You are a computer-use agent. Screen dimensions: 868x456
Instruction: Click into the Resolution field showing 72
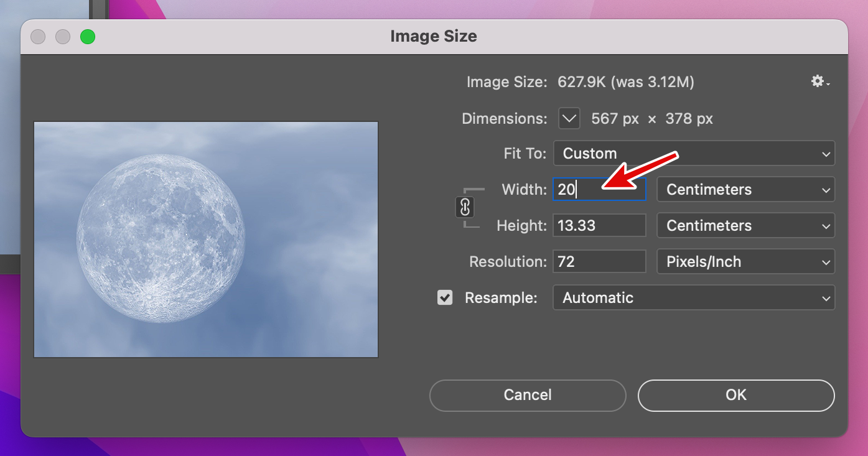[x=599, y=262]
